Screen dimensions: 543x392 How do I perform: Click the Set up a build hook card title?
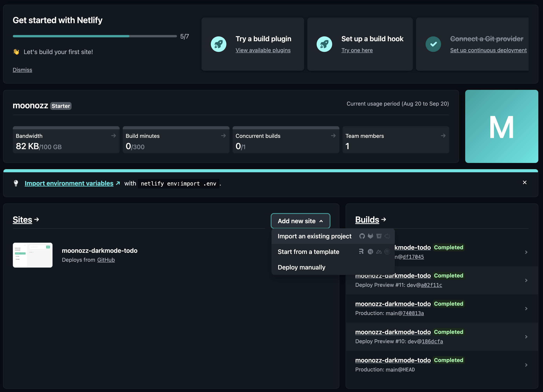(x=372, y=39)
